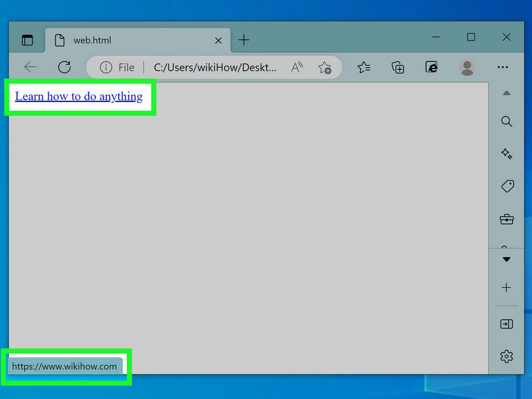Activate Read aloud icon

tap(297, 67)
